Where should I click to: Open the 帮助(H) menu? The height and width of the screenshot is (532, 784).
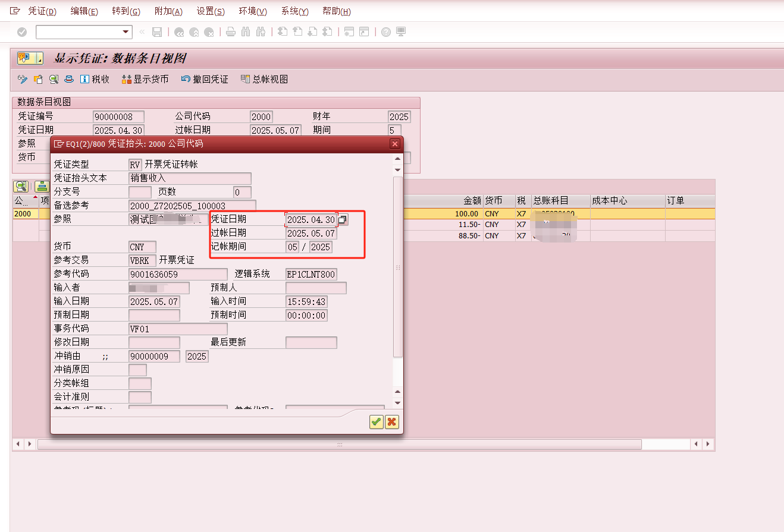337,11
